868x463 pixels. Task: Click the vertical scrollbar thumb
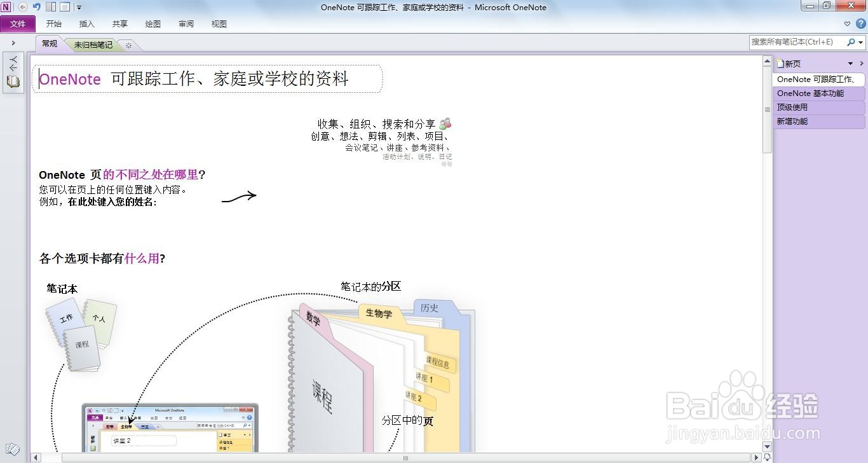pos(767,109)
